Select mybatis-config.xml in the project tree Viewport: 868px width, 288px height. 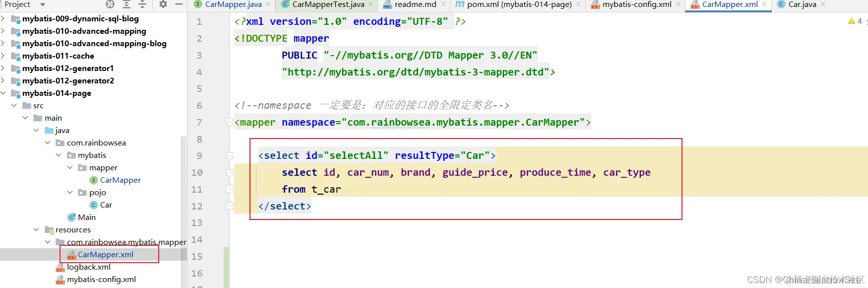(101, 280)
